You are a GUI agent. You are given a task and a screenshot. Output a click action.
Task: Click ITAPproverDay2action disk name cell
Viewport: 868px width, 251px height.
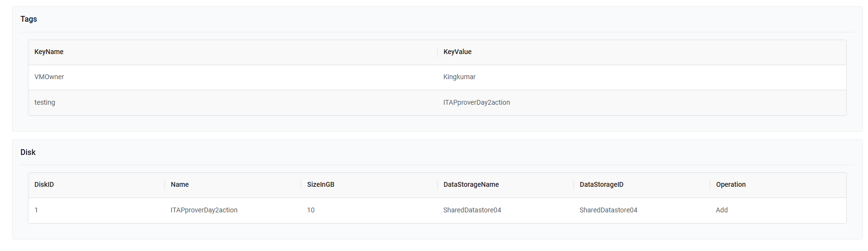pyautogui.click(x=204, y=210)
